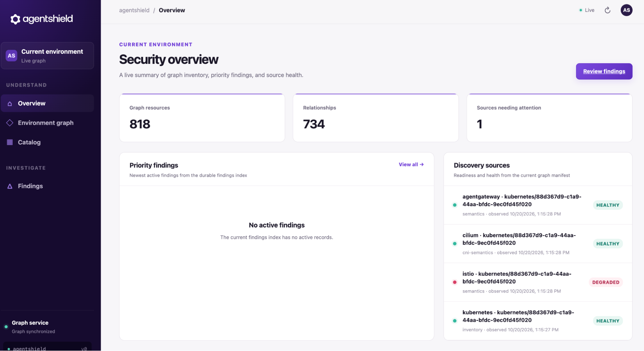This screenshot has height=351, width=644.
Task: Click the Graph synchronized status text
Action: 33,331
